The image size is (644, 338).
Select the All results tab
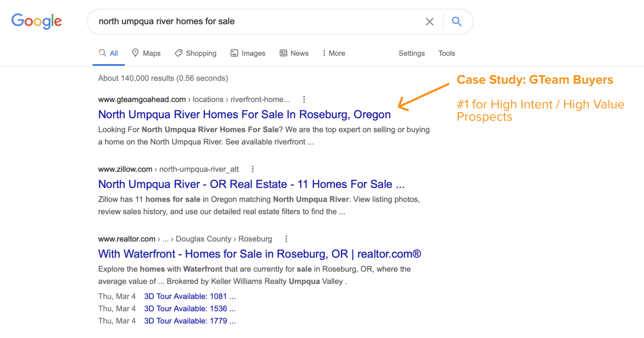click(x=109, y=53)
